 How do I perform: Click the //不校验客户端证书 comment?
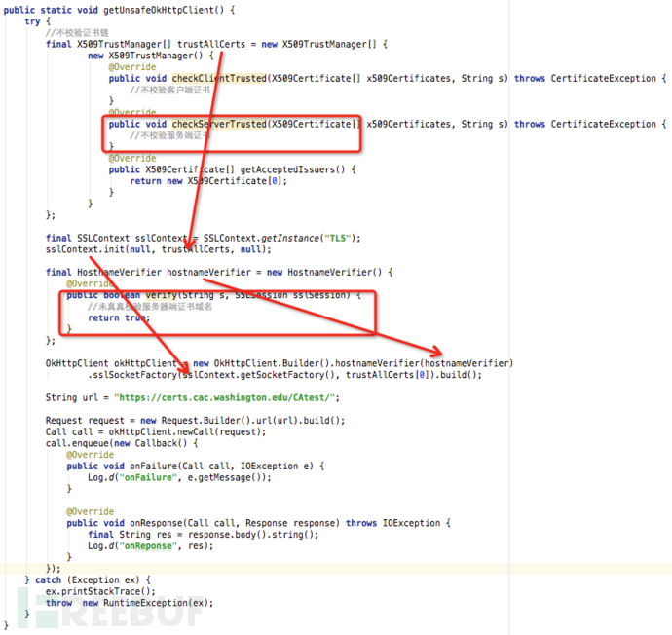click(x=169, y=90)
